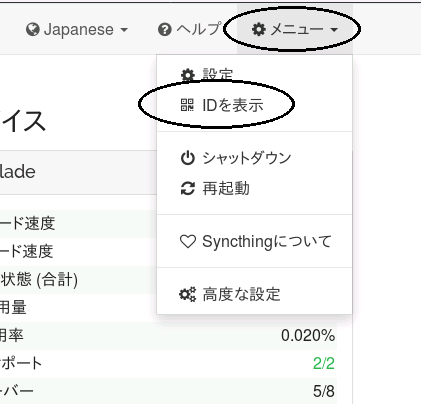Screen dimensions: 421x404
Task: Click the gear icon beside 設定
Action: pos(188,75)
